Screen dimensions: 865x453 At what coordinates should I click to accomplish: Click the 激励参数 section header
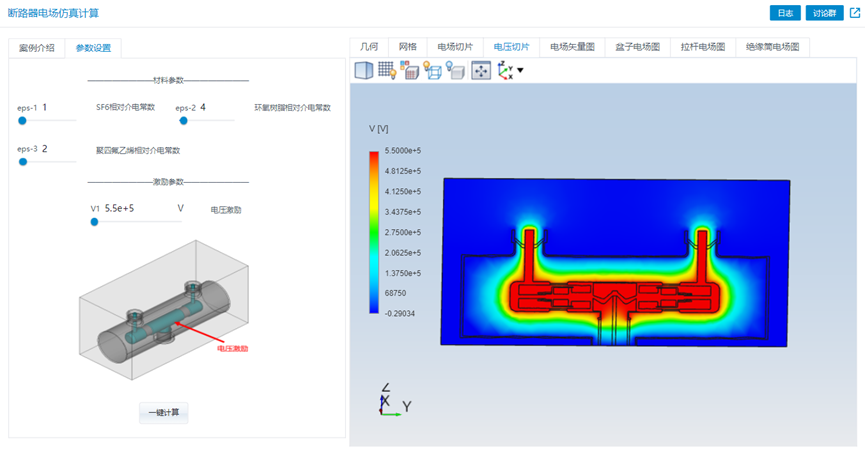[x=168, y=182]
